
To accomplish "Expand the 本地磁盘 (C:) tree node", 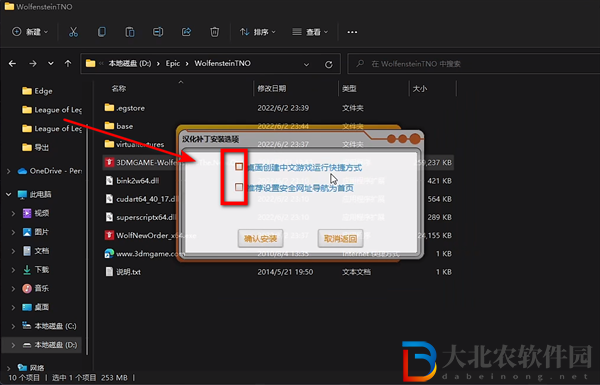I will tap(13, 326).
